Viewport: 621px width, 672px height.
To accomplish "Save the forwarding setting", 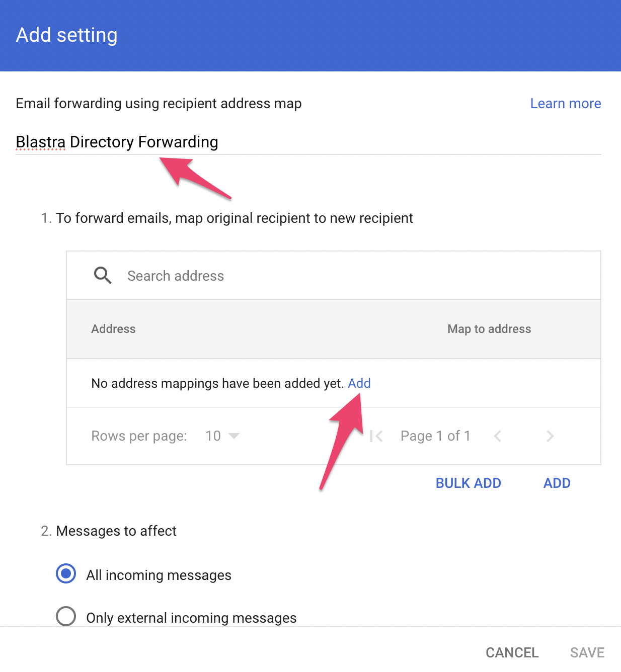I will point(587,652).
